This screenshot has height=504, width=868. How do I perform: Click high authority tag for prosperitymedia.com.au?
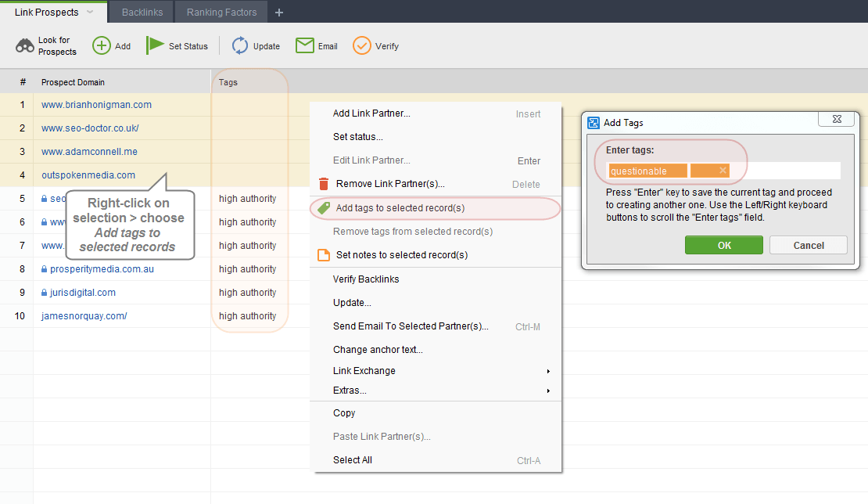(x=247, y=269)
